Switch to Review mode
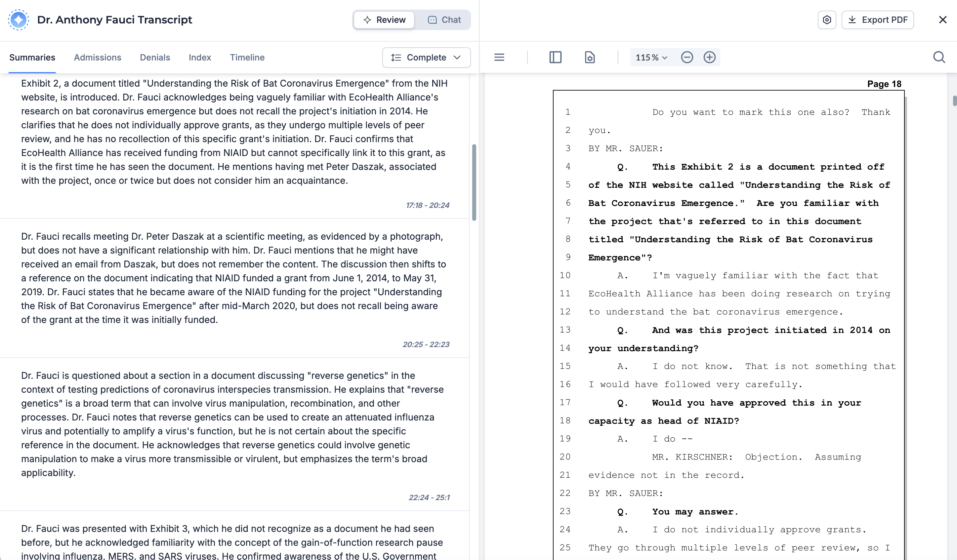The image size is (957, 560). [x=384, y=20]
